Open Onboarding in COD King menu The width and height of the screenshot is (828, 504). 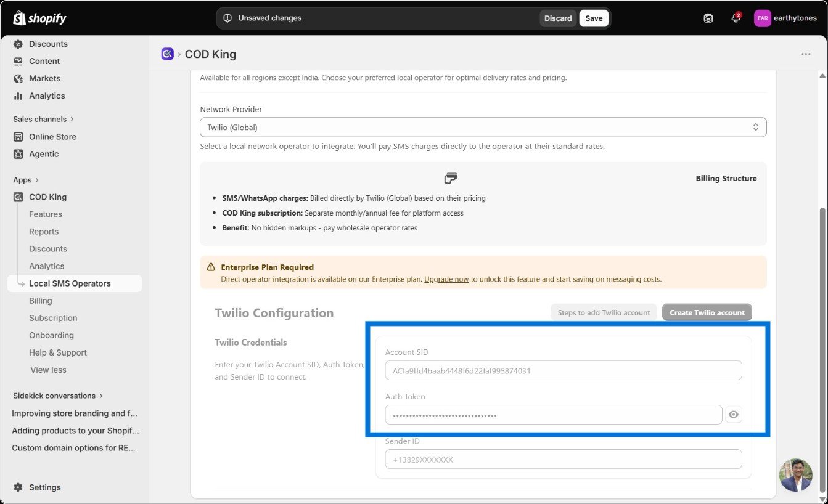click(x=51, y=335)
